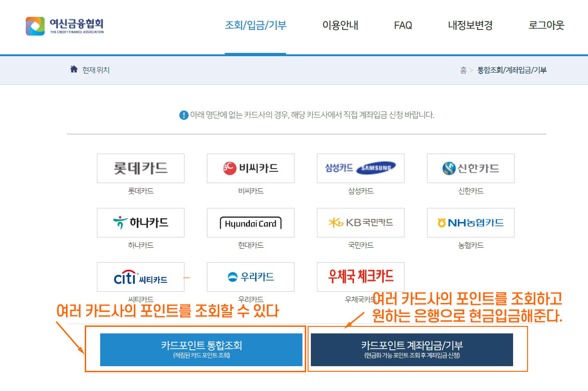
Task: Click the 비씨카드 caption text
Action: point(250,191)
